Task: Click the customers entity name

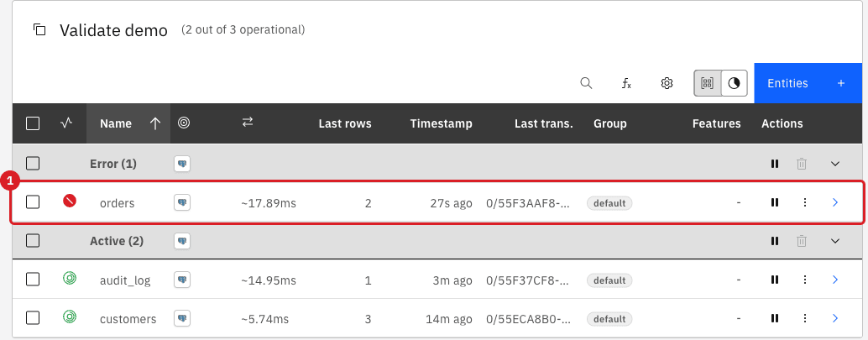Action: pyautogui.click(x=128, y=319)
